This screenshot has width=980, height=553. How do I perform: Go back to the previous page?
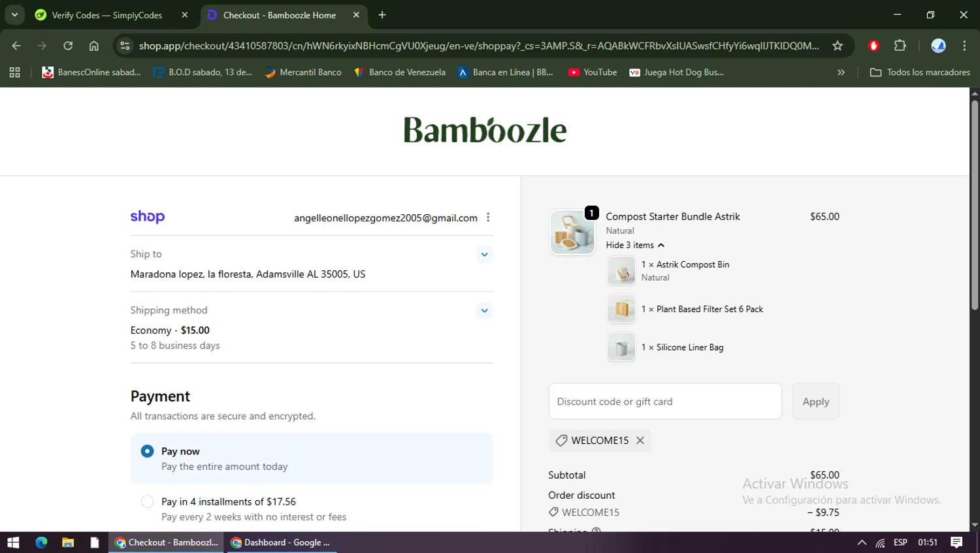pos(16,46)
